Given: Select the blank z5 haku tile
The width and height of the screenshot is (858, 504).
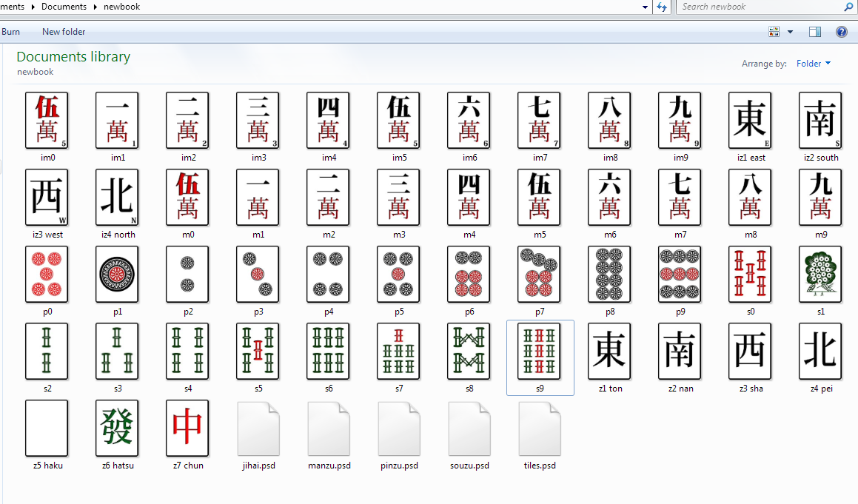Looking at the screenshot, I should point(47,429).
